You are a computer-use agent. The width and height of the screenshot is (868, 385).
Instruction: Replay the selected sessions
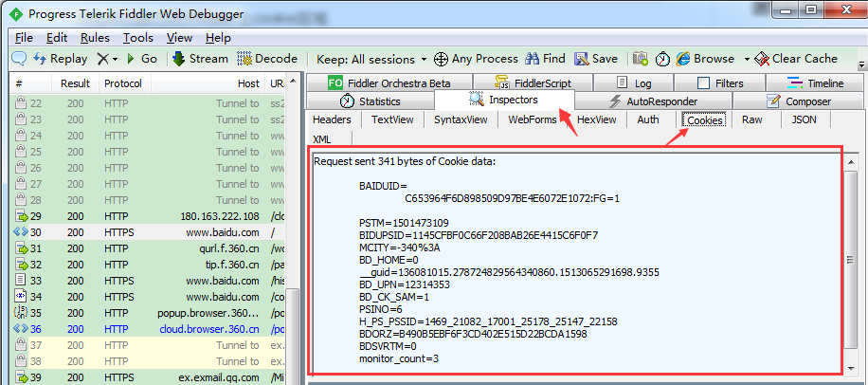click(61, 59)
